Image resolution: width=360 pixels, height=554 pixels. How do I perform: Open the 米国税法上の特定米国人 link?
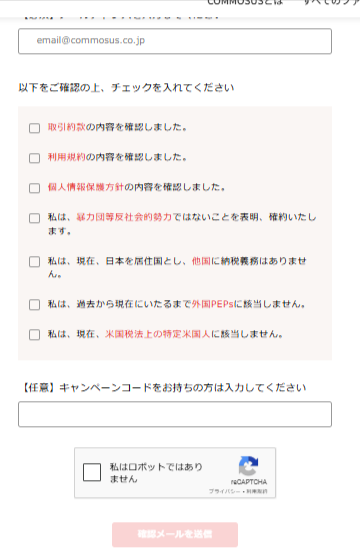point(158,334)
